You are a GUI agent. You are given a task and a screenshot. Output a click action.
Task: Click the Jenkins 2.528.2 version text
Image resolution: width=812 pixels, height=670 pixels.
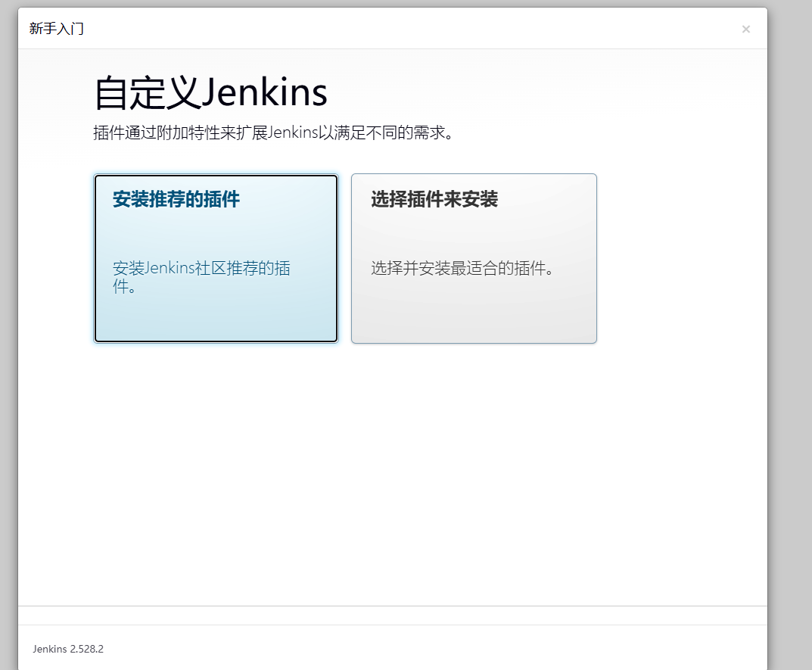(68, 649)
